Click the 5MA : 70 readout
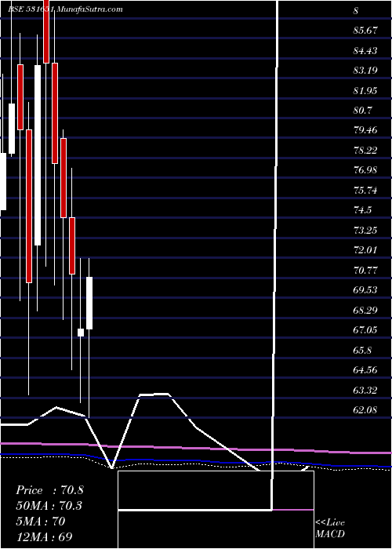The height and width of the screenshot is (549, 392). coord(40,522)
